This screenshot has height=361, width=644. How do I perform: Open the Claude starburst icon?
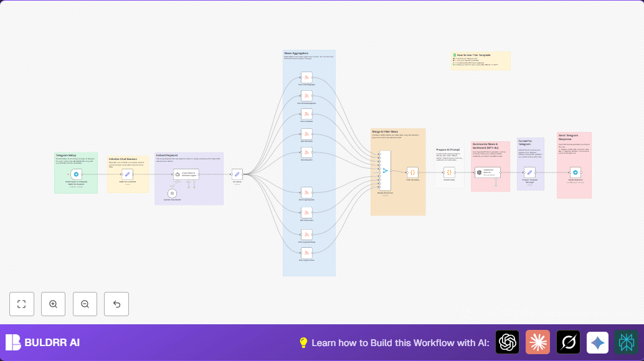537,342
